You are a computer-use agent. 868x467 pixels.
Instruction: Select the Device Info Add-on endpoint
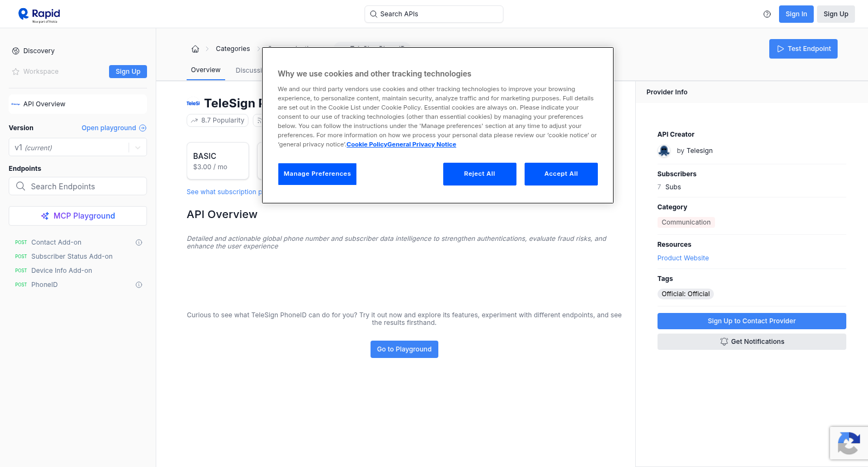[x=62, y=271]
